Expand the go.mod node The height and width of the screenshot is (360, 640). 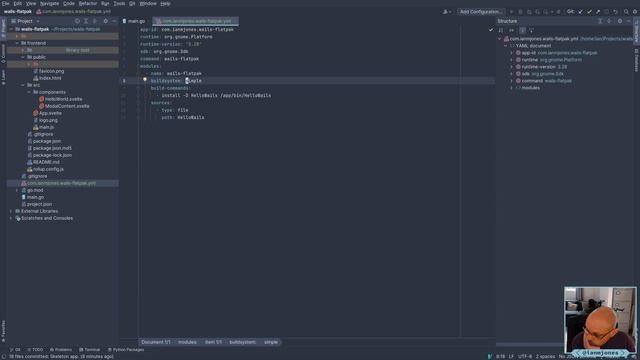tap(17, 190)
